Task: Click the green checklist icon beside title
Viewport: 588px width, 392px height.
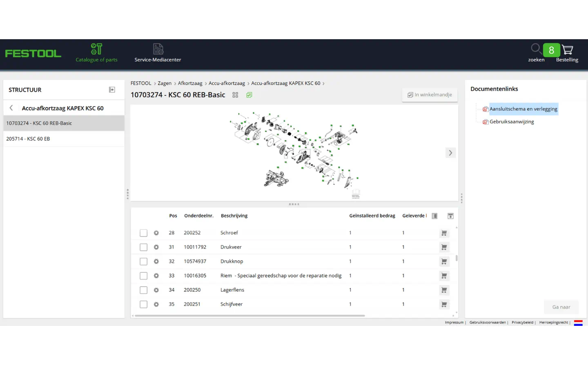Action: click(249, 95)
